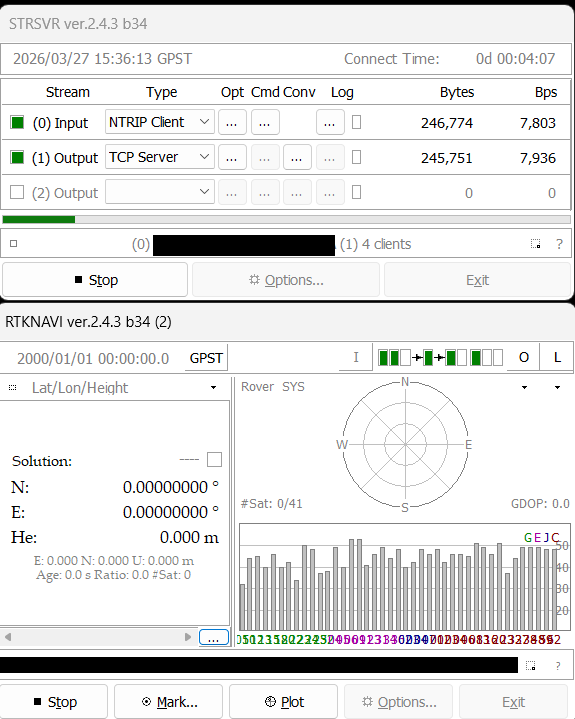Click the J QZSS system legend letter
The height and width of the screenshot is (719, 575).
[546, 537]
